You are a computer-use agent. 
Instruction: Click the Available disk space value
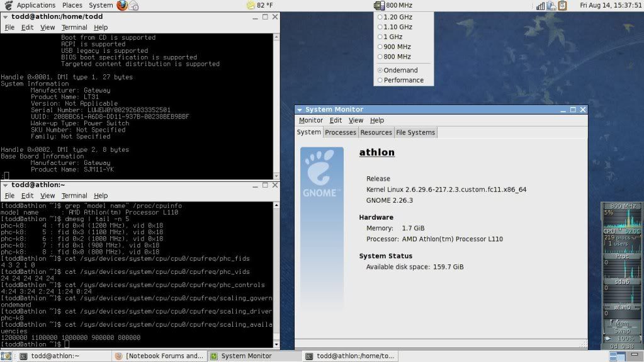pyautogui.click(x=448, y=267)
